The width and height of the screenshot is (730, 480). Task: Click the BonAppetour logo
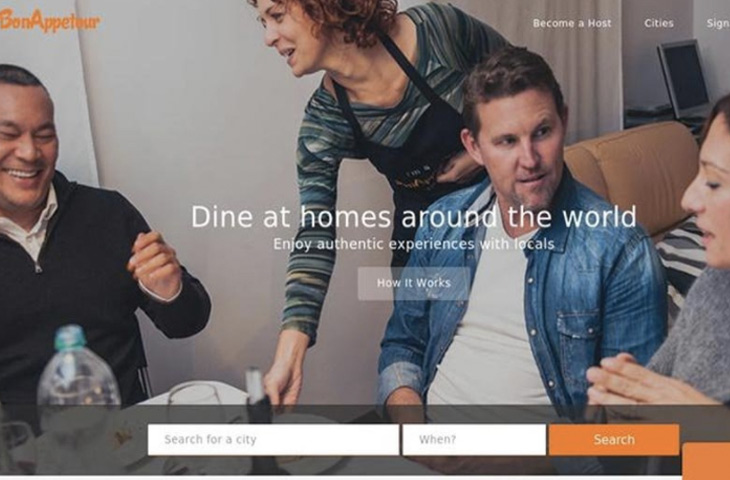click(x=50, y=20)
